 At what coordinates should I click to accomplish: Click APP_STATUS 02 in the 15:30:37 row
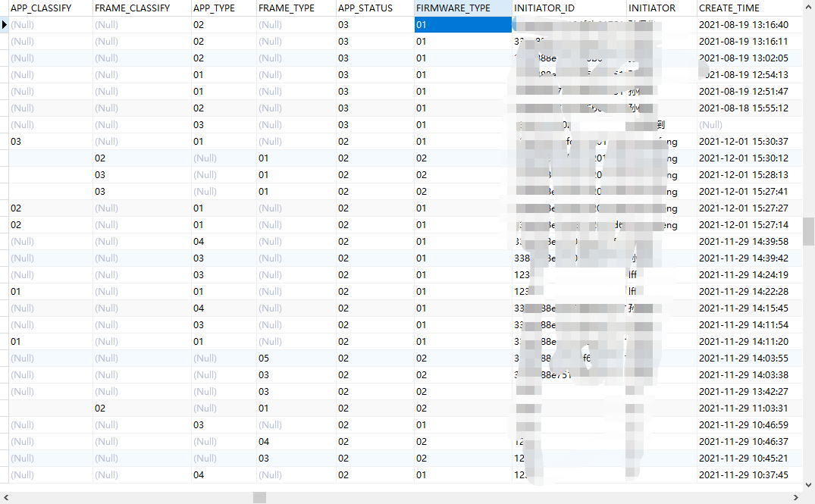coord(375,141)
